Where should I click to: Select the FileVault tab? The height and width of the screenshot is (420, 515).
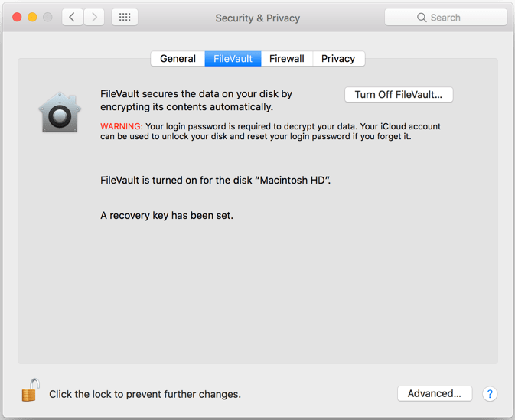[x=233, y=59]
